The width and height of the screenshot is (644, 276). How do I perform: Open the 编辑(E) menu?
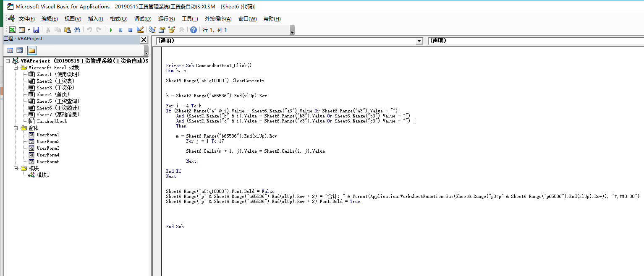click(x=50, y=19)
